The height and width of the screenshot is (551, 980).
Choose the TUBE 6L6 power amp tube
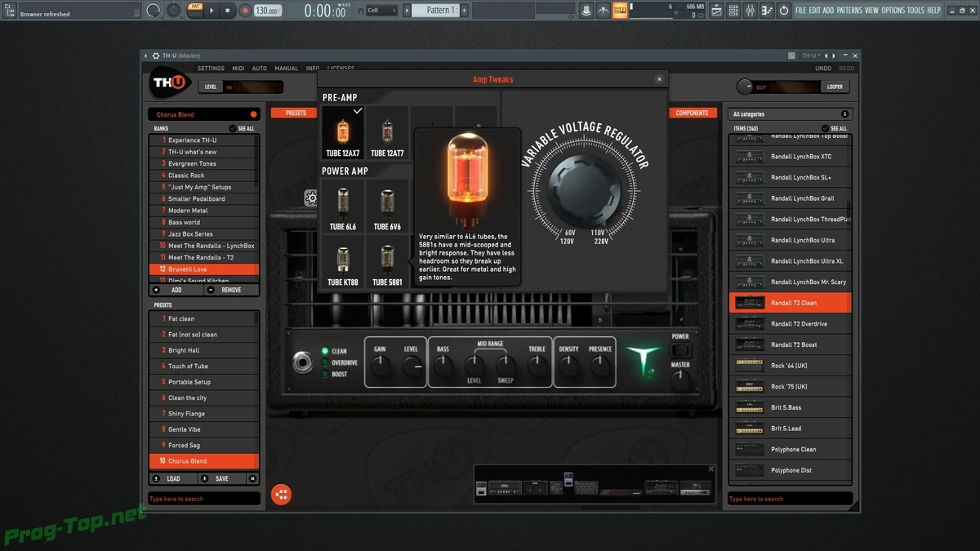[343, 207]
